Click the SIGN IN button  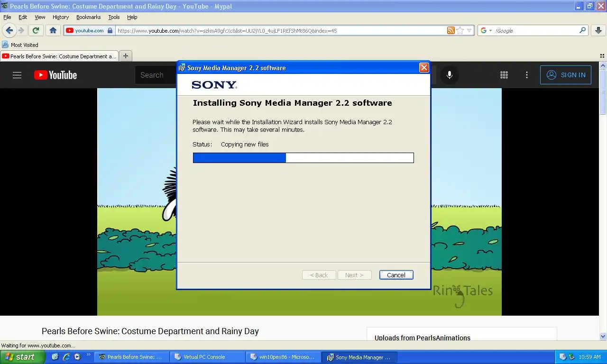click(x=566, y=75)
